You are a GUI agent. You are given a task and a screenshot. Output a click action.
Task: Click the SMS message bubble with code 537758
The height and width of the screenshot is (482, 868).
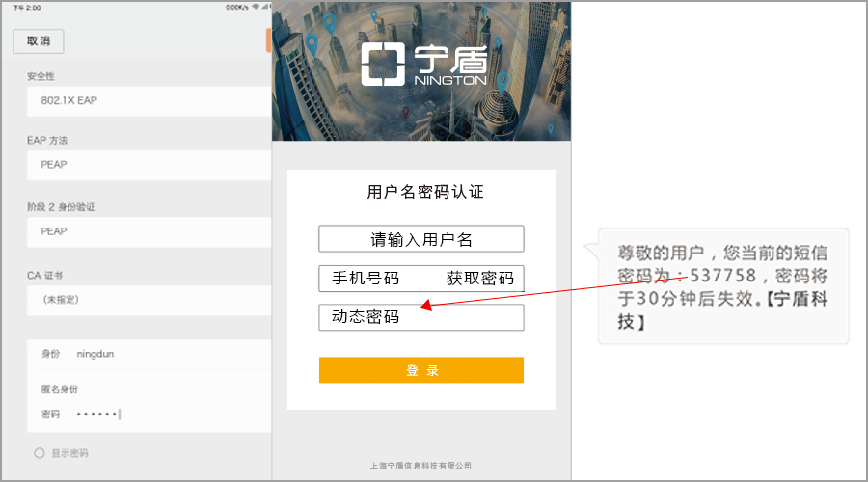point(722,286)
